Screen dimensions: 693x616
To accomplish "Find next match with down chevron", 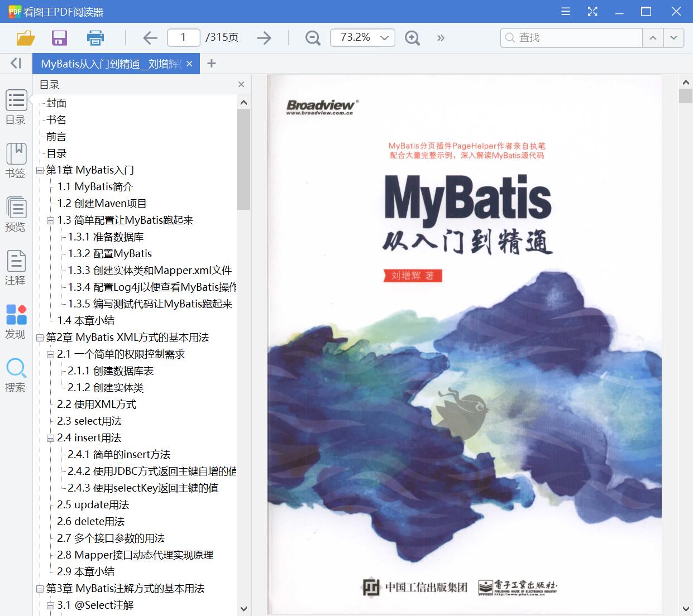I will (x=673, y=38).
